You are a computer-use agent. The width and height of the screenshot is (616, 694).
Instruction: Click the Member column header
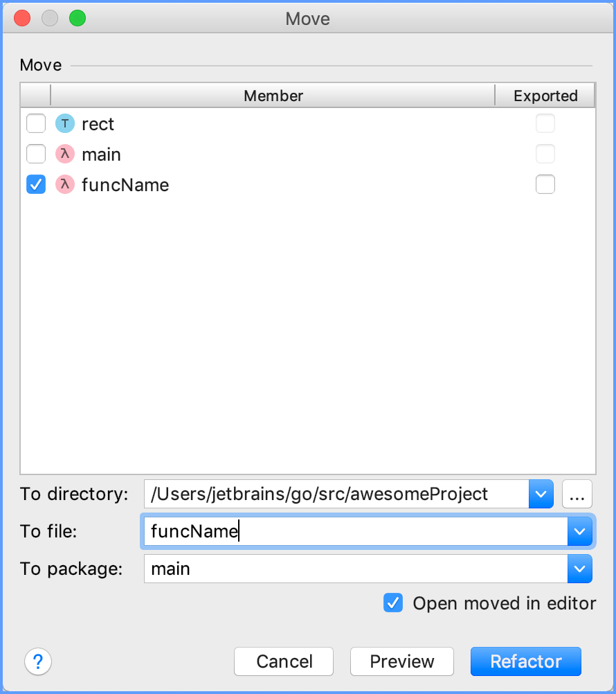(273, 96)
